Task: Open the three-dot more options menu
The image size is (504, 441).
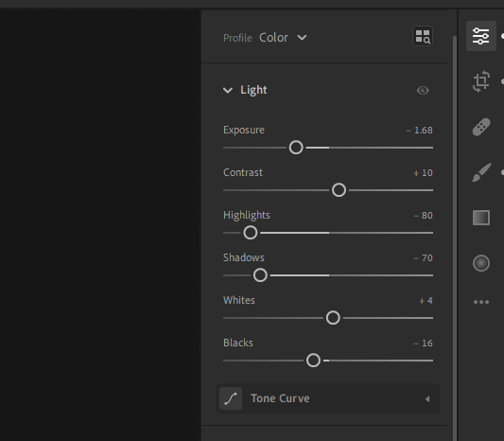Action: (x=481, y=302)
